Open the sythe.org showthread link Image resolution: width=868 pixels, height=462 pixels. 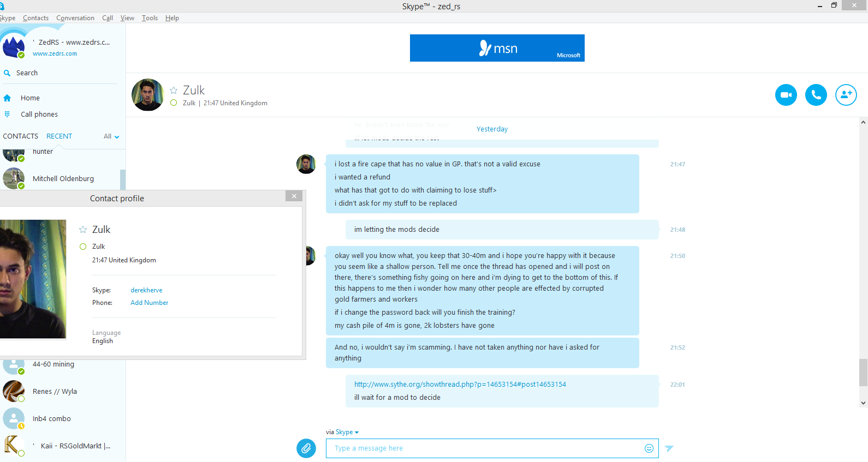click(x=460, y=385)
